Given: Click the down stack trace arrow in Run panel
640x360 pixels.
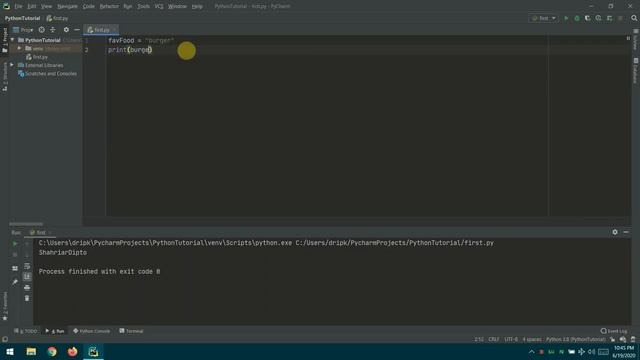Looking at the screenshot, I should click(x=27, y=255).
